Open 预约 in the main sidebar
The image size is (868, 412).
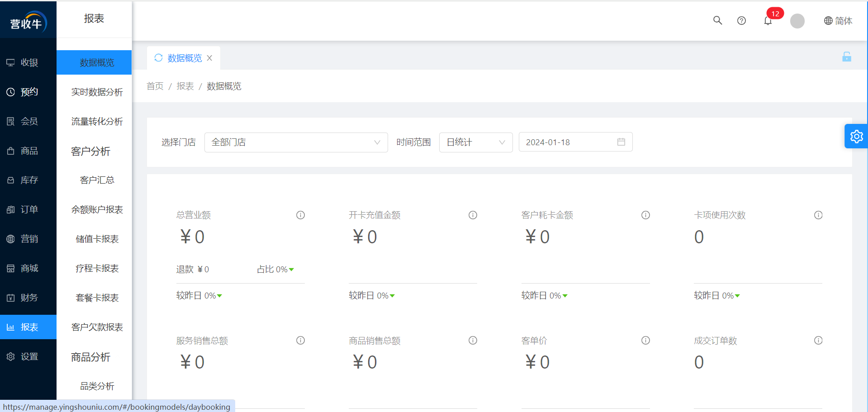point(28,92)
